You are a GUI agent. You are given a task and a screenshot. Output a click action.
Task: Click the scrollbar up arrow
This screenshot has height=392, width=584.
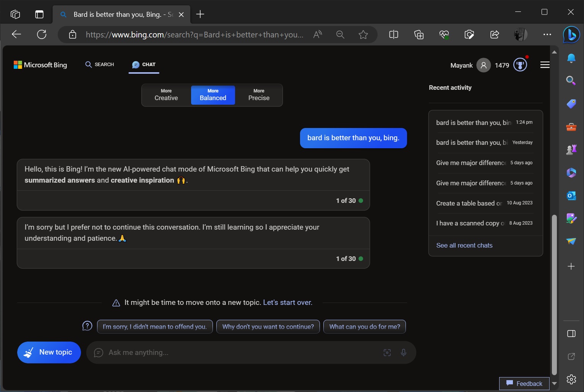(x=554, y=52)
